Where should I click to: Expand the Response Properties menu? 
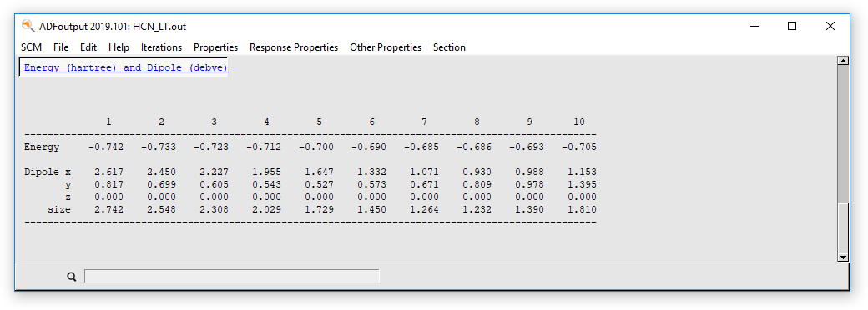coord(294,47)
